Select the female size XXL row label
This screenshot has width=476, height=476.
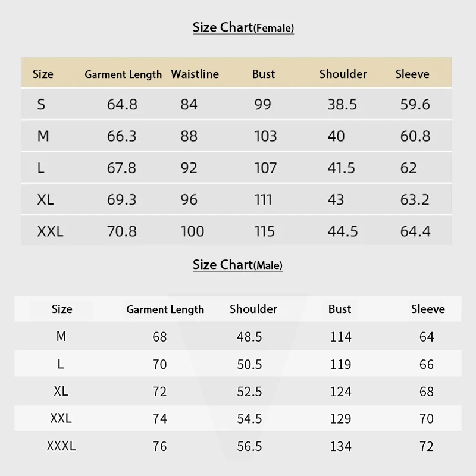click(51, 231)
